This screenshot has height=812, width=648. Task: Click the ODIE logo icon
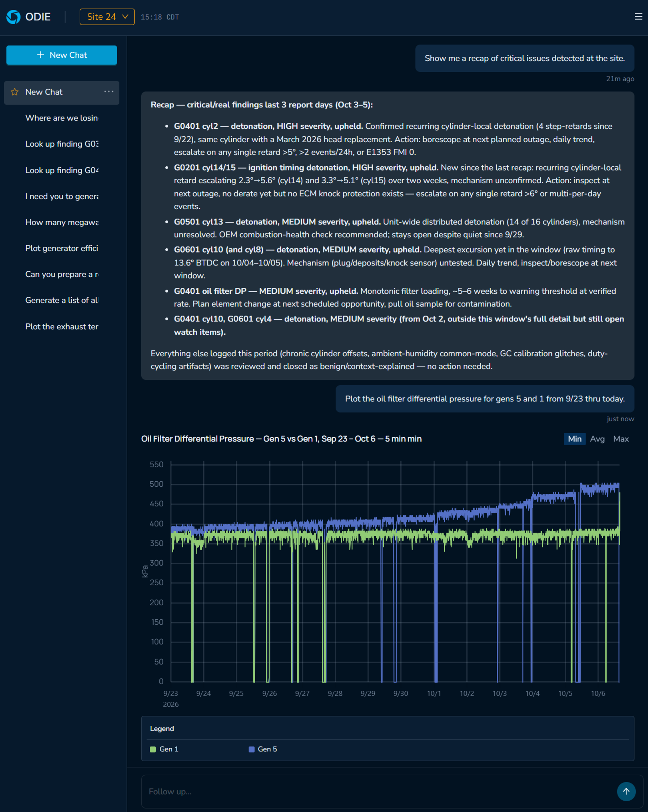(13, 17)
